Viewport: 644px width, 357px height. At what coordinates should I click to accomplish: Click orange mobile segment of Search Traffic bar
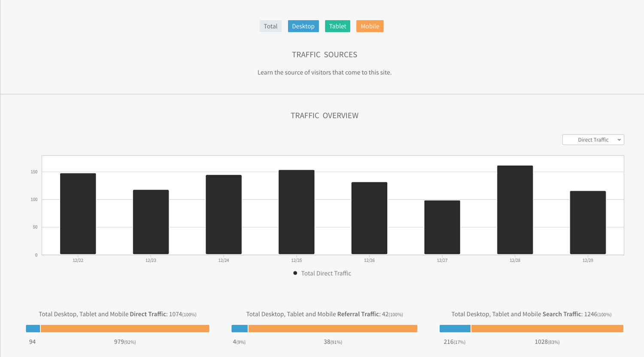coord(547,329)
